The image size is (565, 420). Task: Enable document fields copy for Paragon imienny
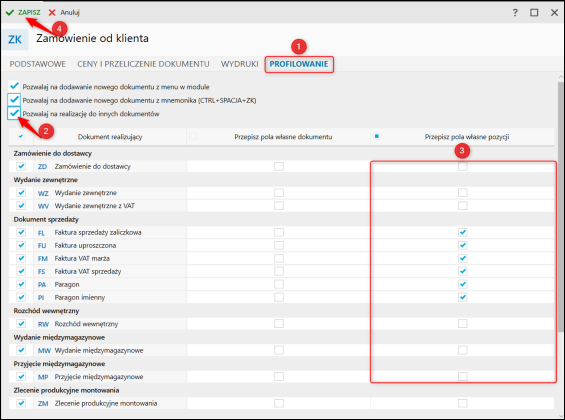279,297
